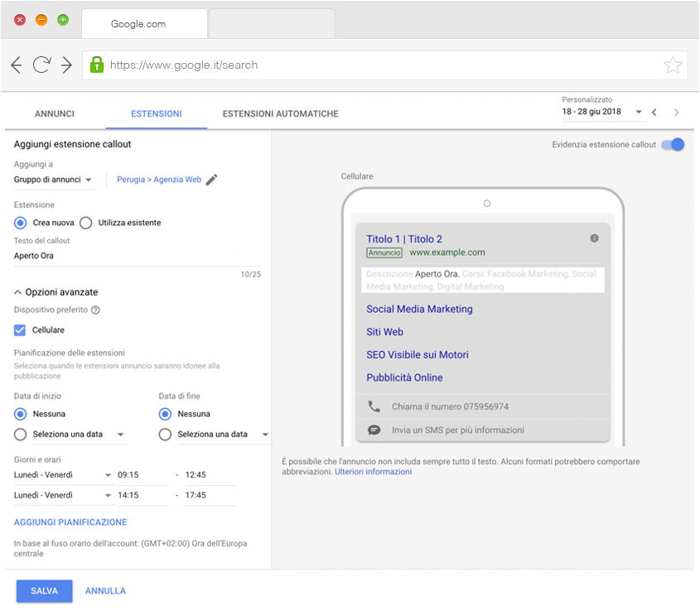The height and width of the screenshot is (616, 700).
Task: Click the Testo del callout input field
Action: 138,256
